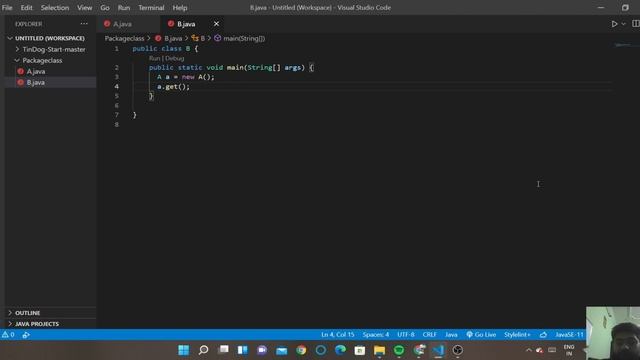Viewport: 640px width, 360px height.
Task: Open the Go menu
Action: coord(105,8)
